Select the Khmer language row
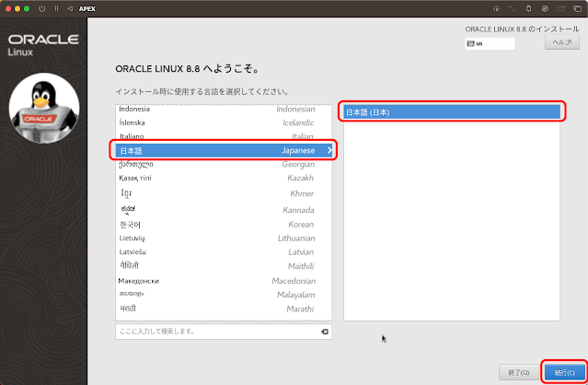 point(224,193)
